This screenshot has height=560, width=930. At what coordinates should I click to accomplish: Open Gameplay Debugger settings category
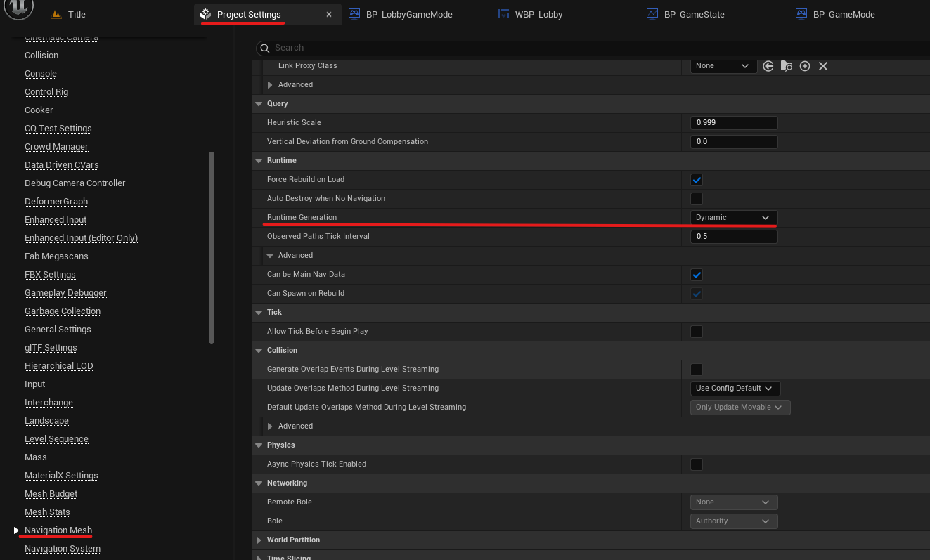pyautogui.click(x=65, y=293)
